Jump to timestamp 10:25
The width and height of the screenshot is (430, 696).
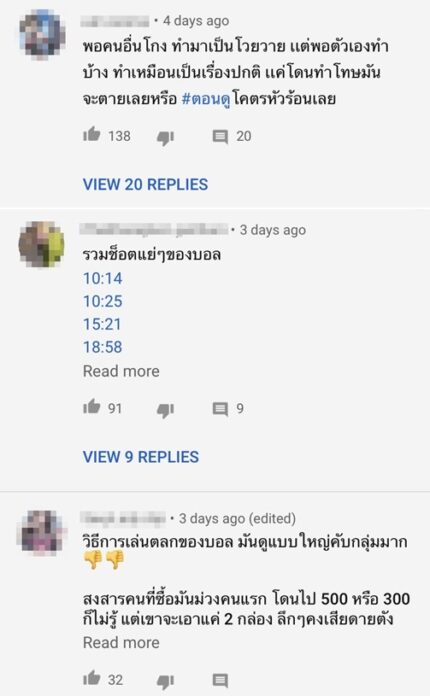[x=103, y=301]
